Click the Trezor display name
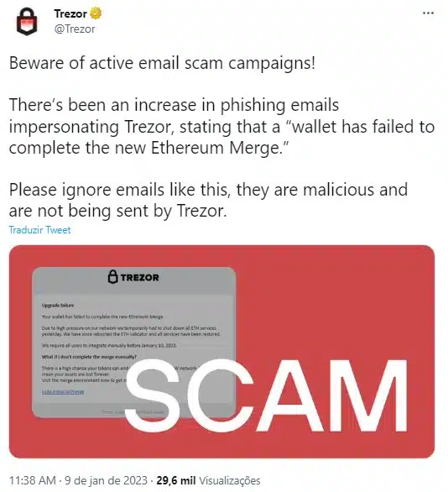448x492 pixels. [70, 13]
